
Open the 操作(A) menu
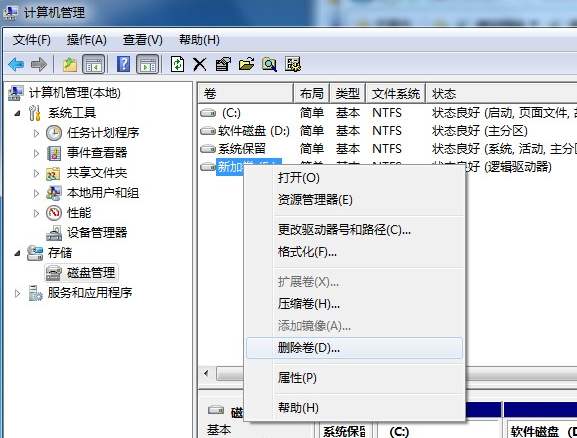click(86, 40)
